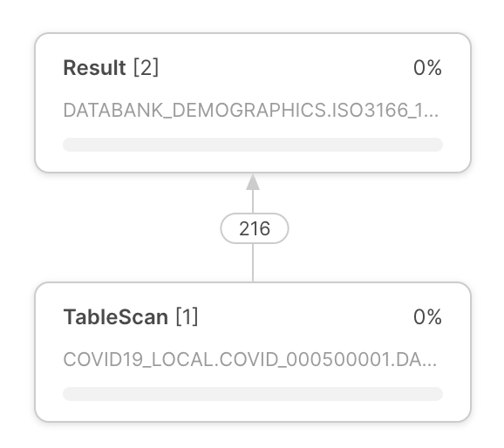The image size is (504, 448).
Task: Click the arrowhead pointing into Result
Action: click(253, 182)
